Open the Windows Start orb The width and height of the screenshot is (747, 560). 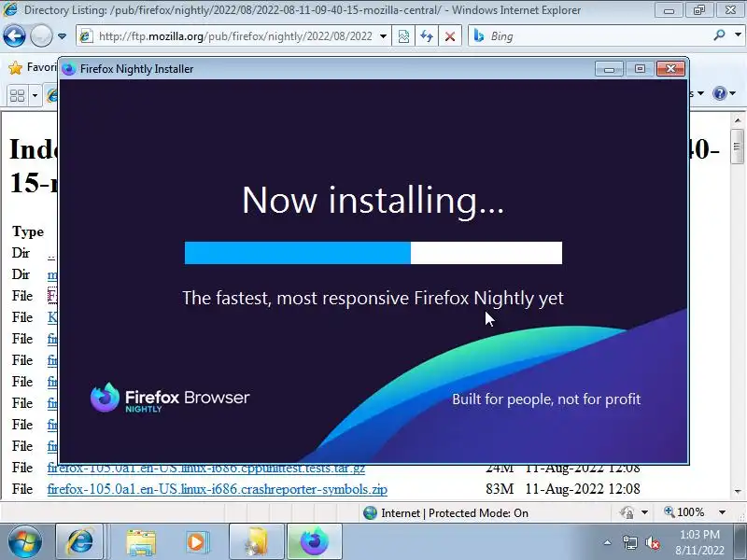25,542
